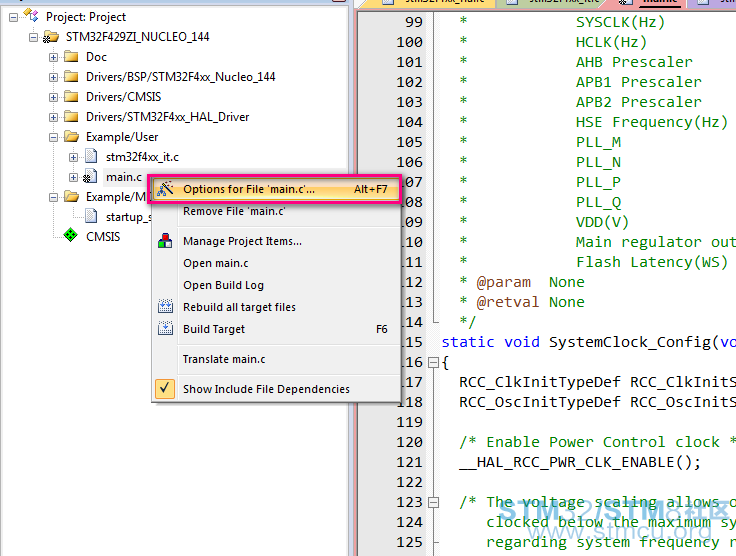Click the startup file document icon
Image resolution: width=736 pixels, height=556 pixels.
(91, 216)
